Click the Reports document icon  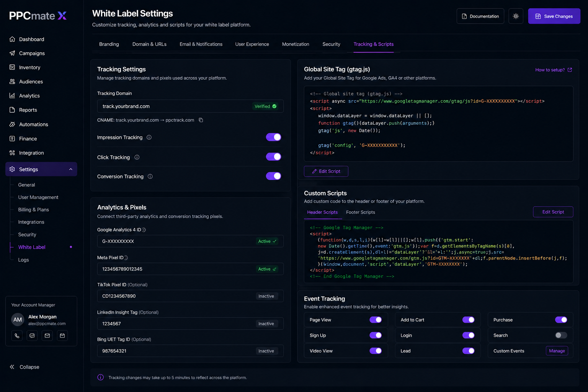tap(12, 110)
